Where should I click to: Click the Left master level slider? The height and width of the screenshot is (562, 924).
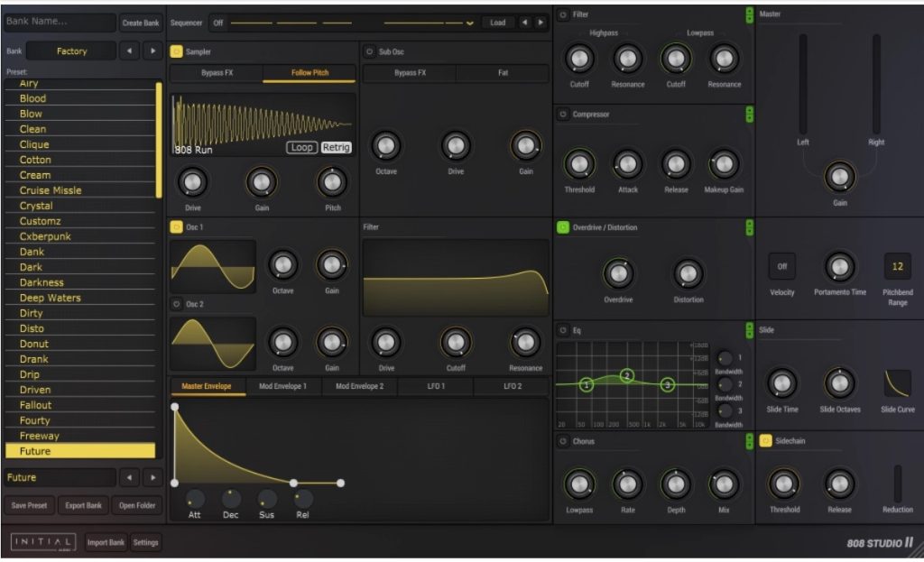pos(803,85)
